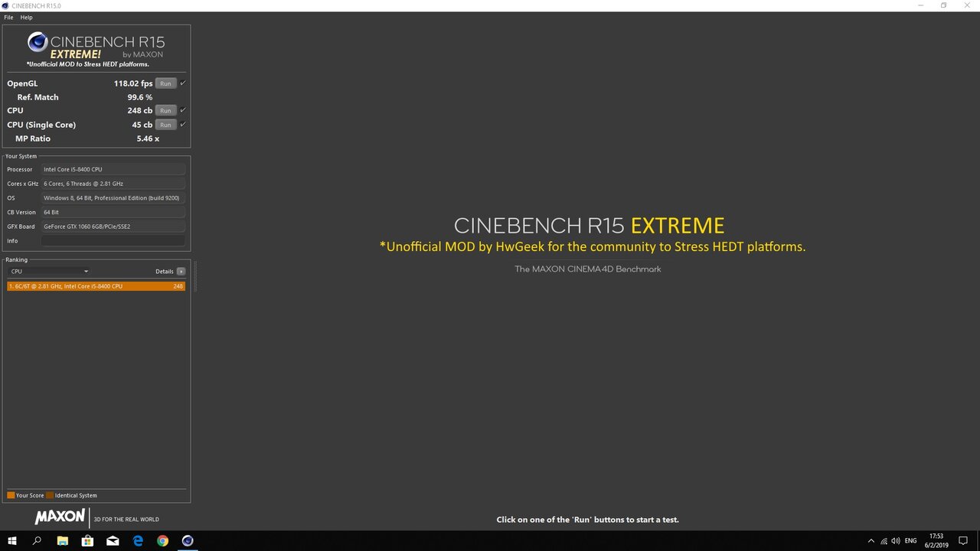
Task: Open the Action Center notifications icon
Action: 963,541
